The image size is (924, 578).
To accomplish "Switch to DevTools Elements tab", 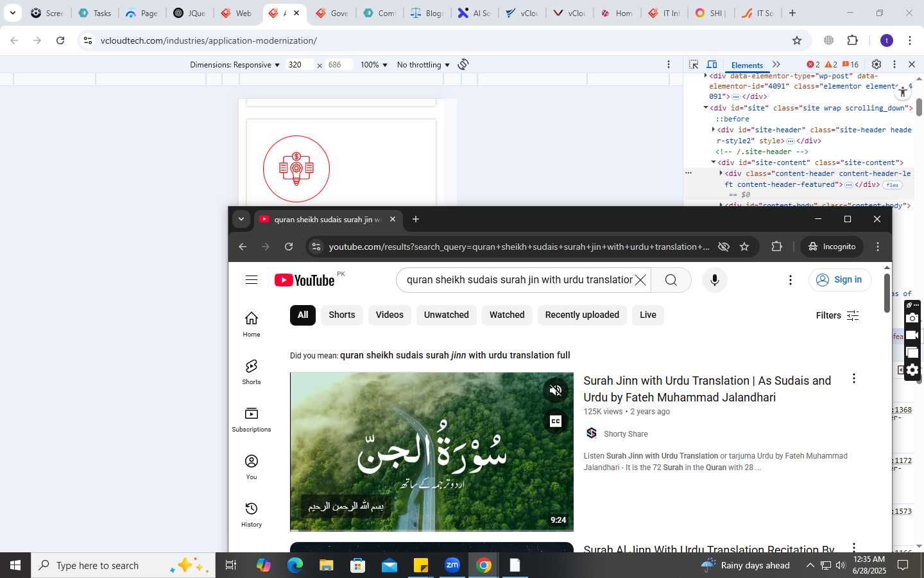I will [747, 65].
